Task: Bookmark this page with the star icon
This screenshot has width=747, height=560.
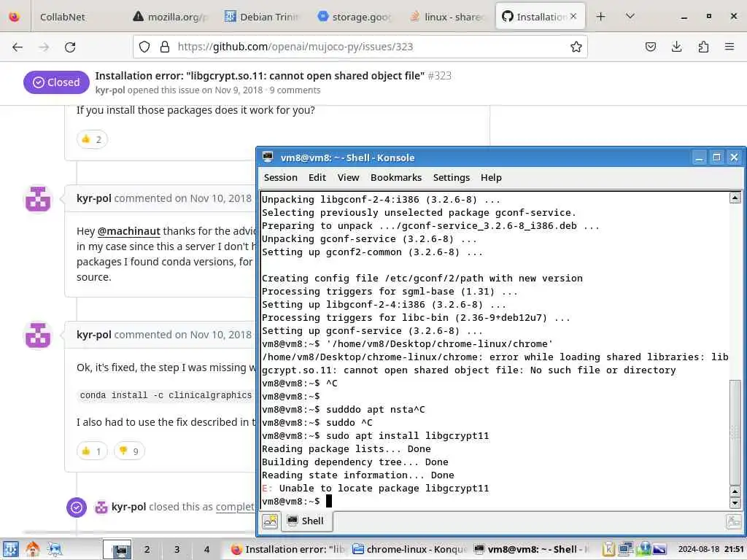Action: (x=576, y=47)
